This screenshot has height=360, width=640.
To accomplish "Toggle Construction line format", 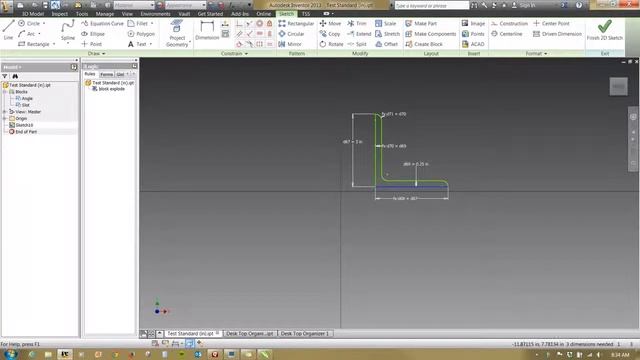I will click(x=509, y=24).
